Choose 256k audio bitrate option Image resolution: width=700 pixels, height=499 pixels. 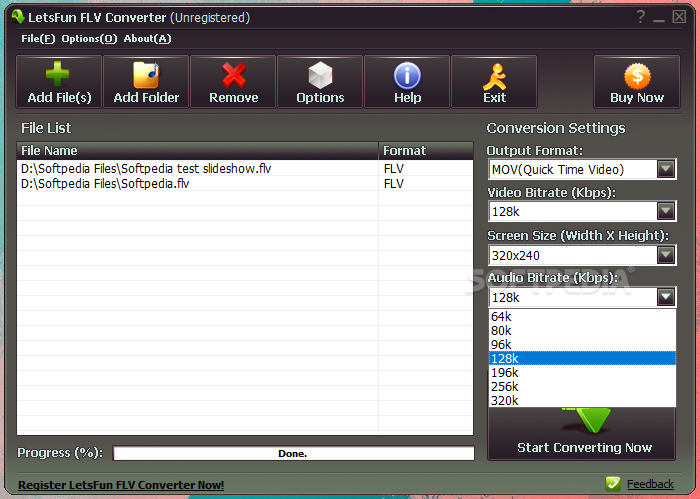point(582,387)
